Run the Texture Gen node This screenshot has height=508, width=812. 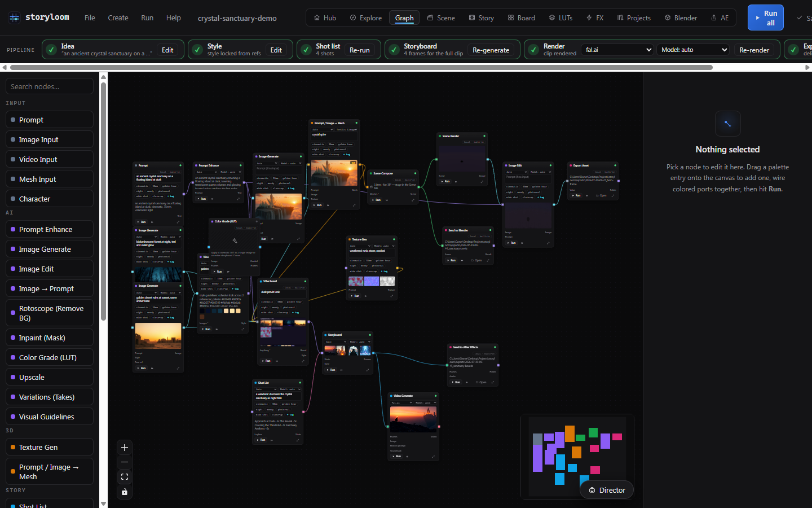pos(355,296)
